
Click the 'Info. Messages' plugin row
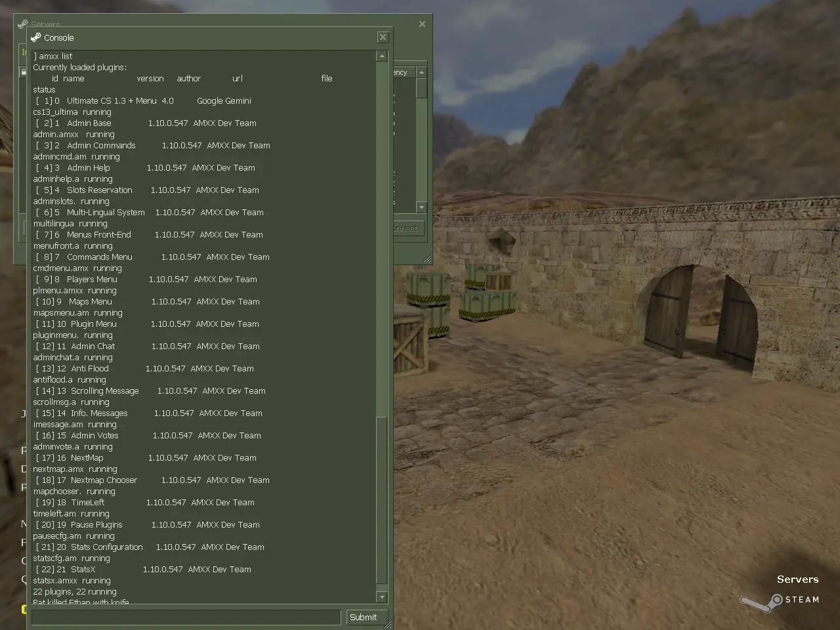coord(149,413)
